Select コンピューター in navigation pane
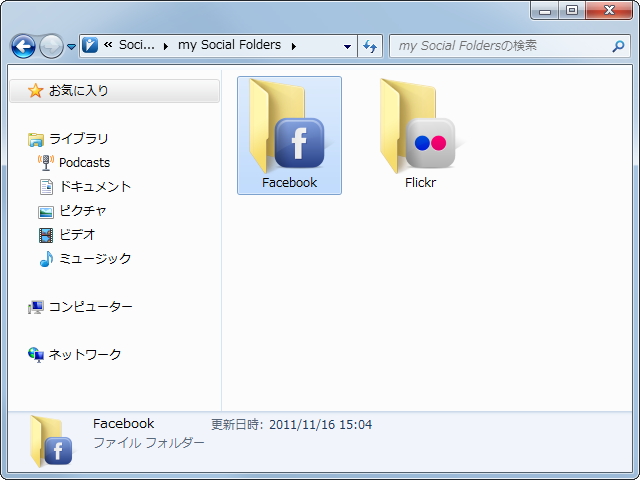This screenshot has width=640, height=480. click(91, 307)
